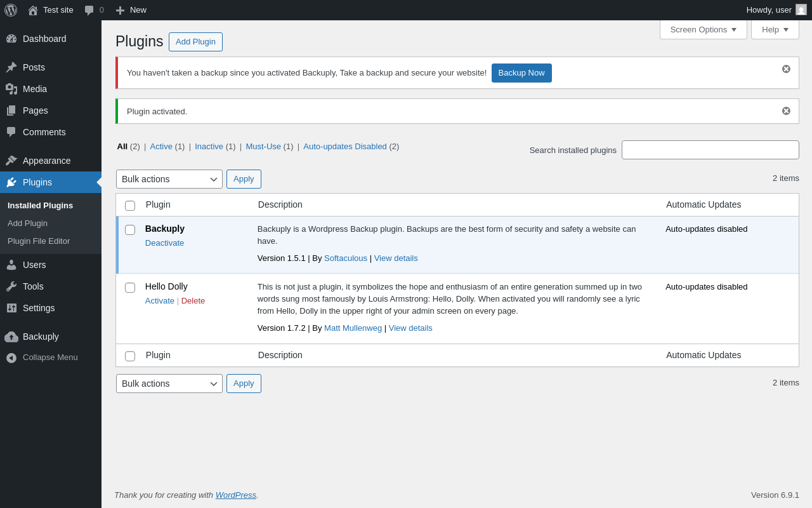The width and height of the screenshot is (812, 508).
Task: Click the Appearance paintbrush icon
Action: (11, 161)
